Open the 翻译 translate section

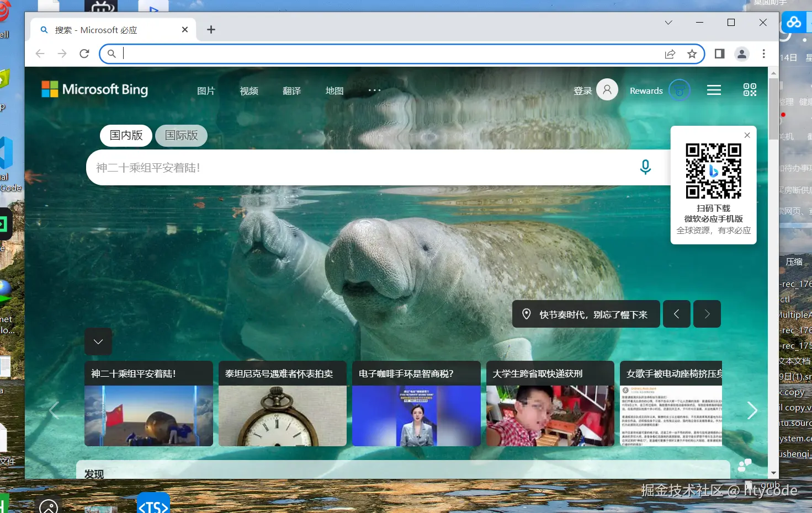point(291,90)
